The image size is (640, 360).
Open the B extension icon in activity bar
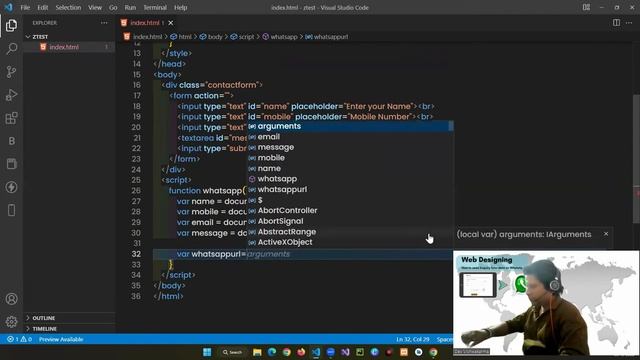11,141
